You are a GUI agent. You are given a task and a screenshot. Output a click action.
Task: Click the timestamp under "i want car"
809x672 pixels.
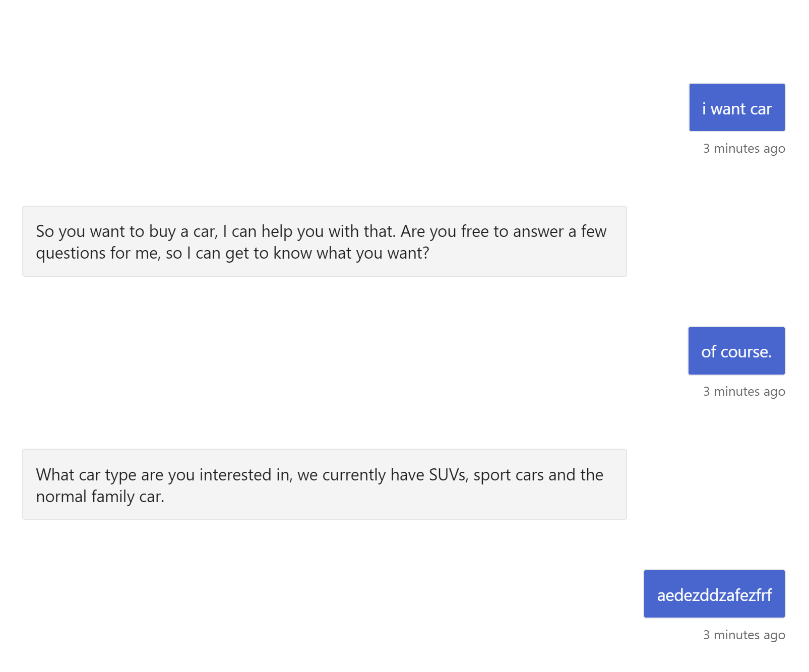[743, 148]
